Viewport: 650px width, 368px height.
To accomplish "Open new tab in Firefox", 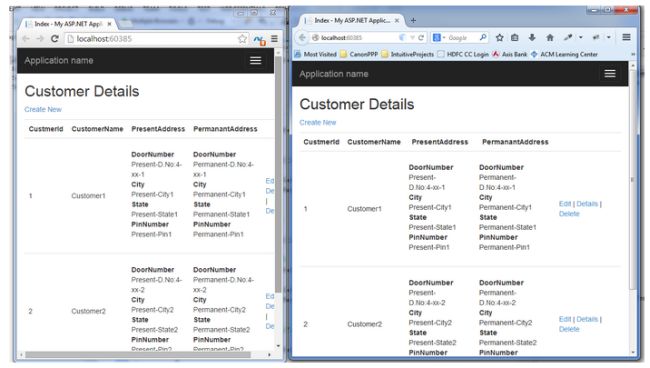I will coord(413,20).
